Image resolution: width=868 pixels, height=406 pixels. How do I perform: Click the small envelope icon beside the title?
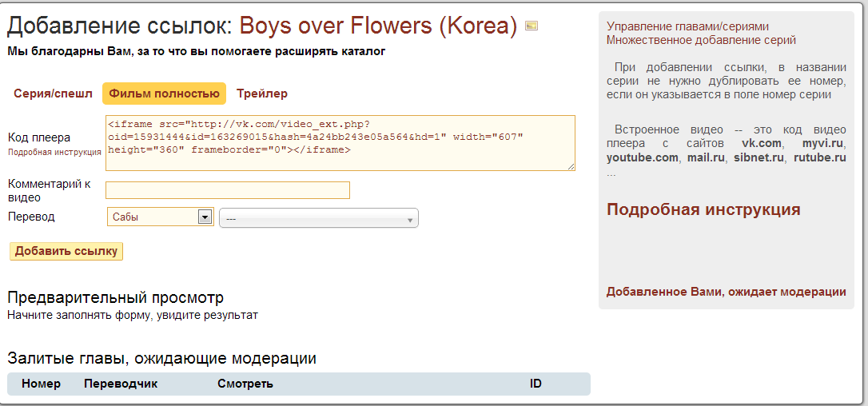click(532, 26)
